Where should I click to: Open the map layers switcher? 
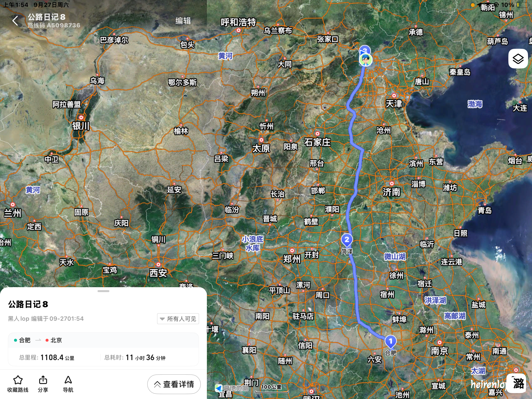pyautogui.click(x=518, y=59)
